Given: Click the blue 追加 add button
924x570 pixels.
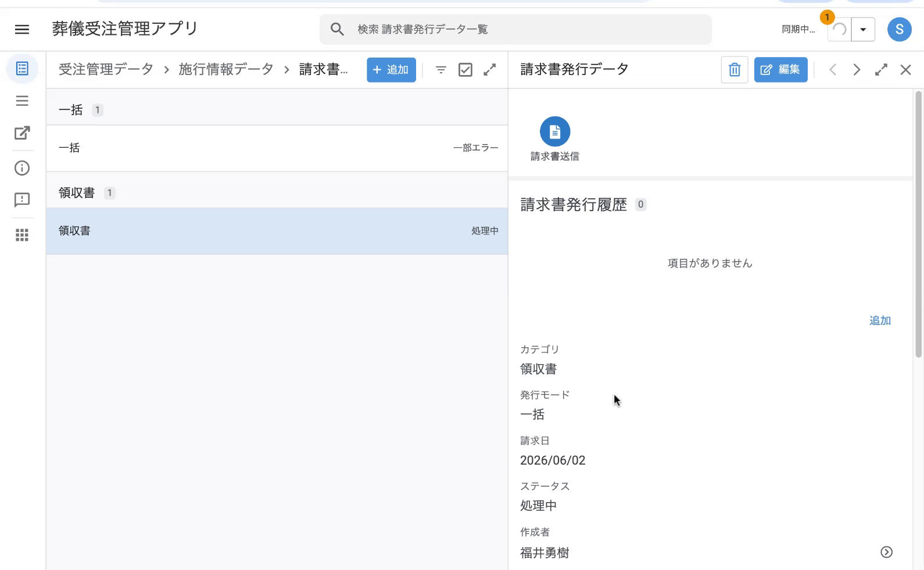Looking at the screenshot, I should [391, 70].
